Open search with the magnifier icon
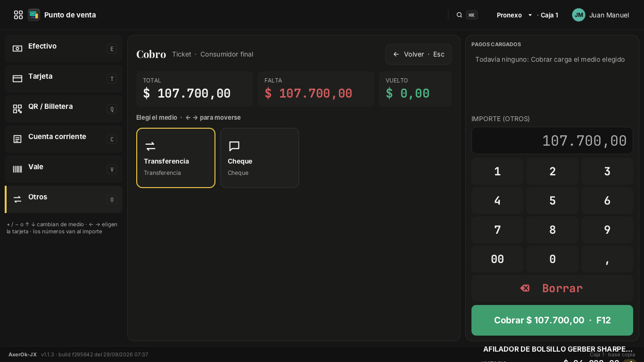 coord(459,15)
